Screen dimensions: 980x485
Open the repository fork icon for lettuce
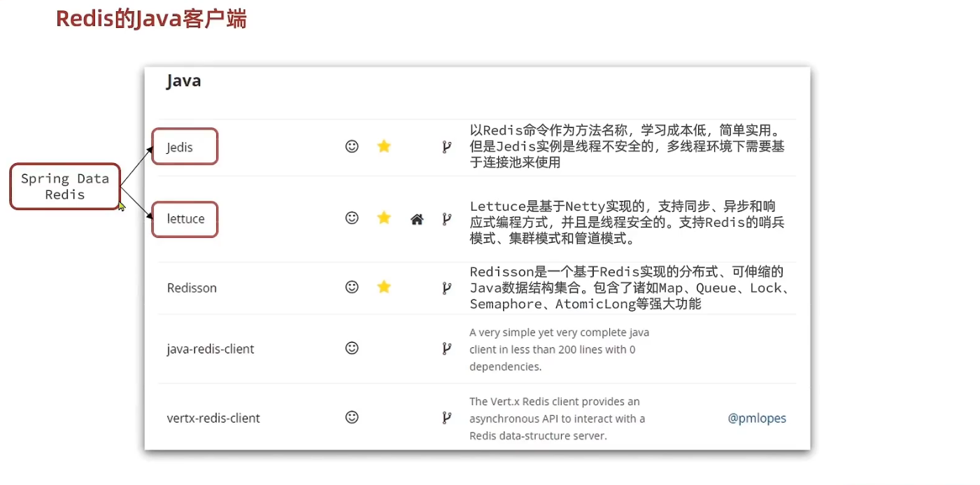pyautogui.click(x=446, y=219)
